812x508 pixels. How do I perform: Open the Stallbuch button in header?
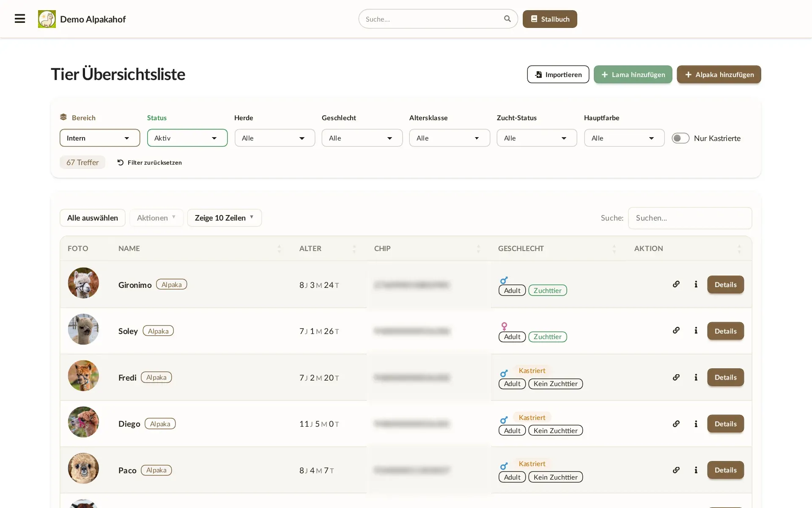[550, 19]
